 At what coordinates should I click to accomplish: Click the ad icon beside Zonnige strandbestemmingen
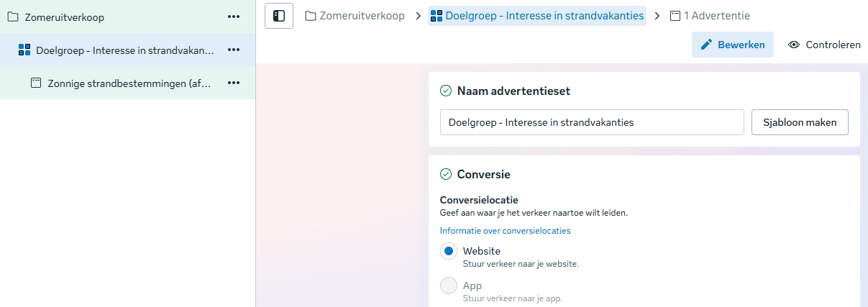[x=36, y=83]
